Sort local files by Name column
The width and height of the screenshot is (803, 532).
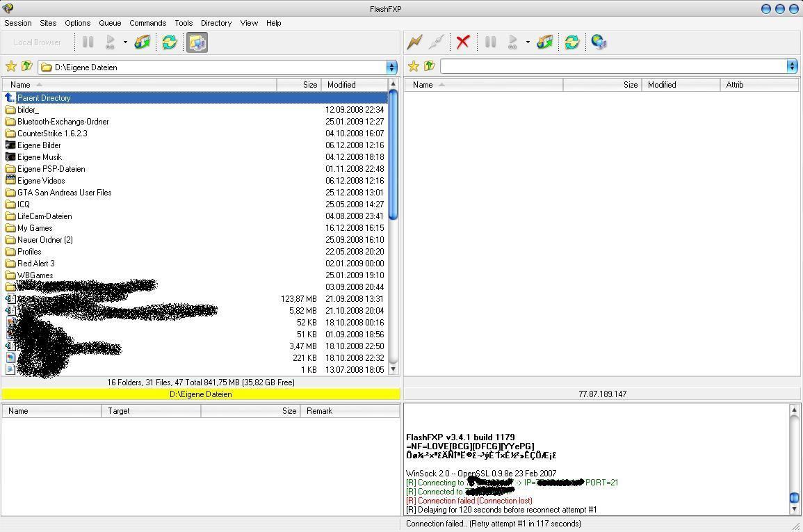pyautogui.click(x=139, y=84)
